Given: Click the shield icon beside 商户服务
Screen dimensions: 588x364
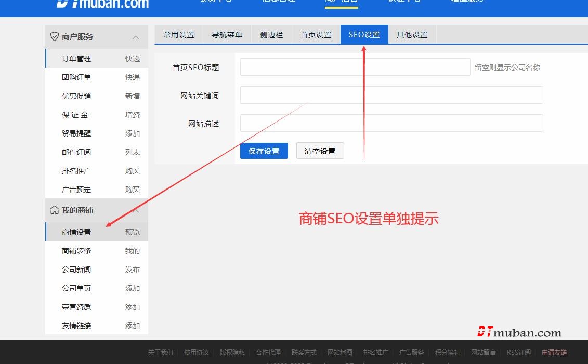Looking at the screenshot, I should tap(54, 37).
